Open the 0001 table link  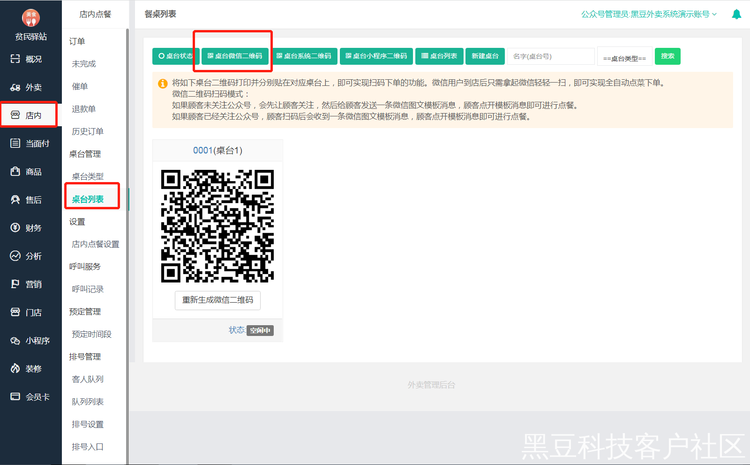203,150
